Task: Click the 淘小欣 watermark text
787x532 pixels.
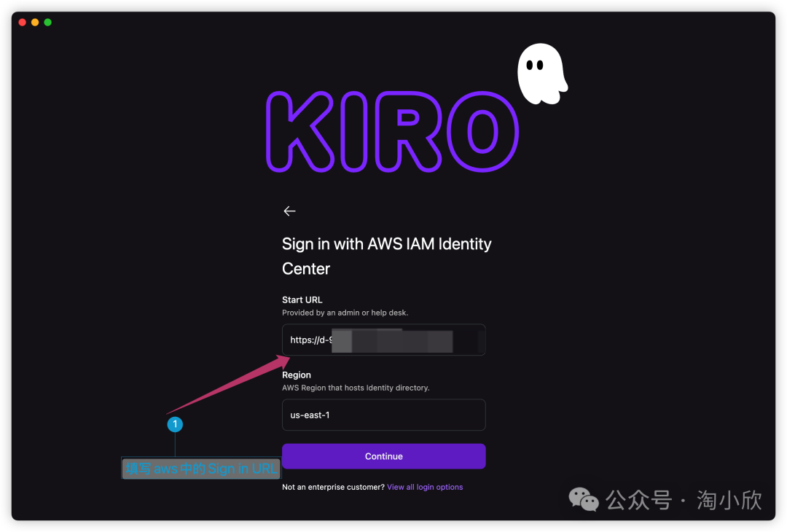Action: (729, 500)
